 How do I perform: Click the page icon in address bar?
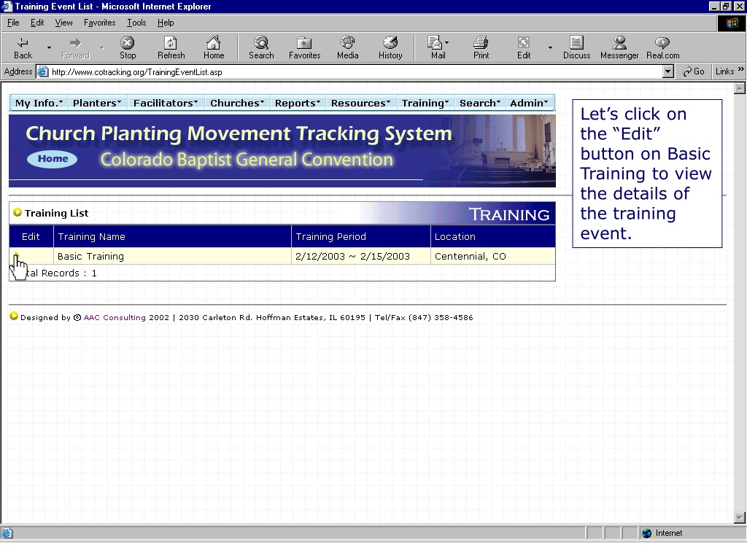(x=43, y=72)
